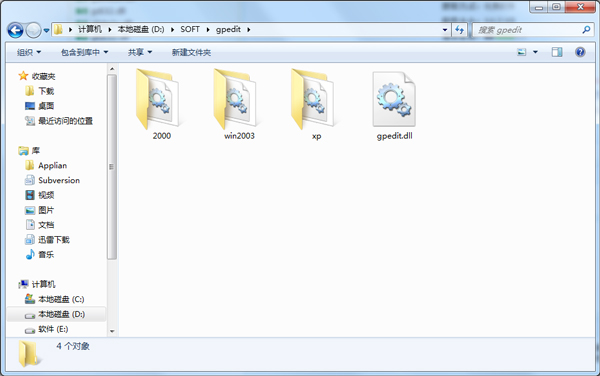Toggle the preview pane
Viewport: 600px width, 376px height.
coord(557,52)
